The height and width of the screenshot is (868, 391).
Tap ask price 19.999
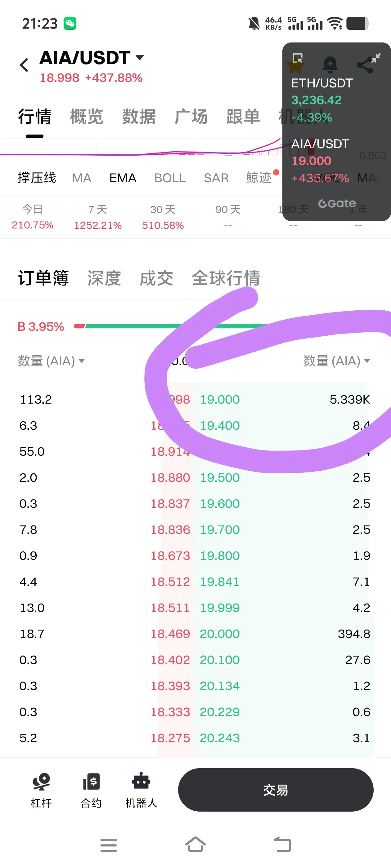coord(220,608)
